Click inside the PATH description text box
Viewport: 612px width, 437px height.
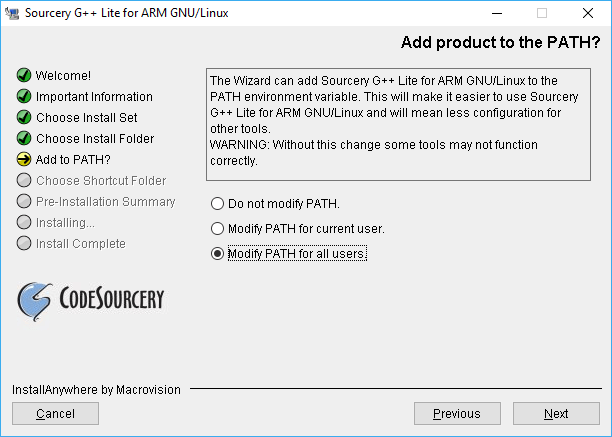coord(398,124)
